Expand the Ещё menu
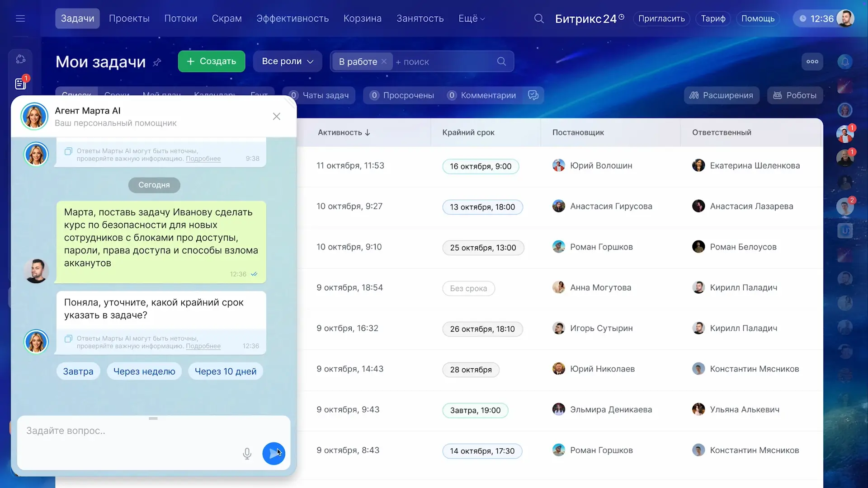This screenshot has width=868, height=488. pos(471,19)
